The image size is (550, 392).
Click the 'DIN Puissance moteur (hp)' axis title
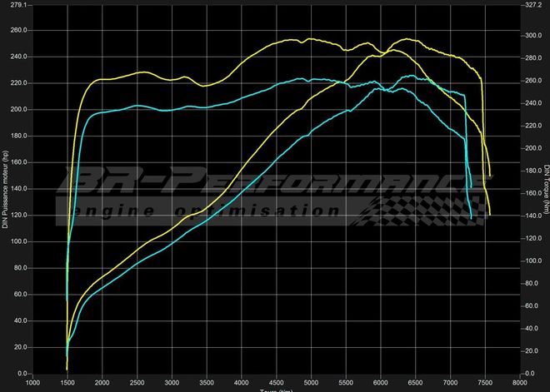click(x=6, y=189)
